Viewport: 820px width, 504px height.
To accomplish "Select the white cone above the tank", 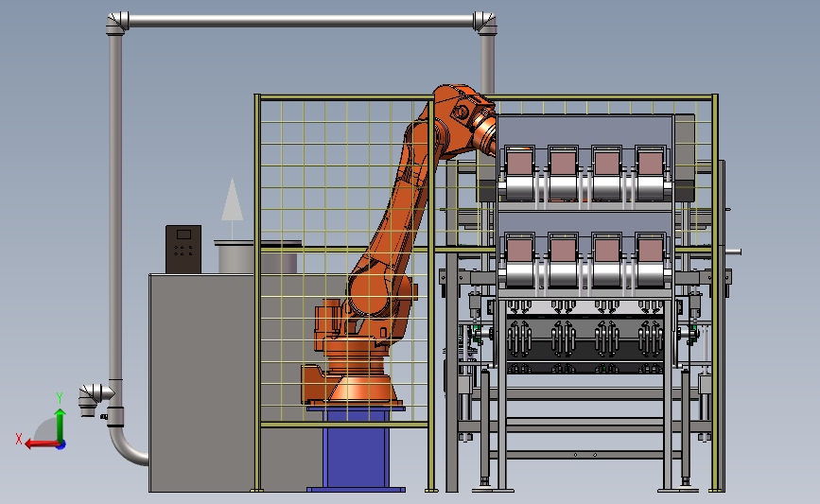I will pyautogui.click(x=232, y=200).
